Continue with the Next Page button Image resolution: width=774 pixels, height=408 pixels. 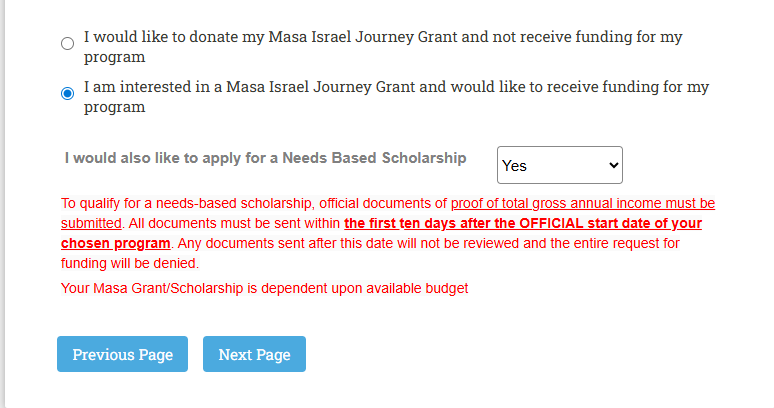tap(254, 354)
